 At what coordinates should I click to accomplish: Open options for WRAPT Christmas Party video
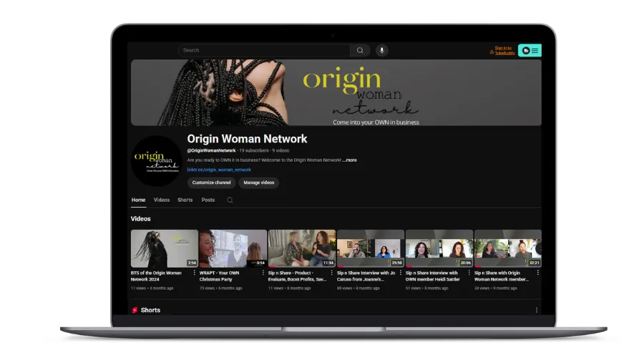[x=263, y=273]
